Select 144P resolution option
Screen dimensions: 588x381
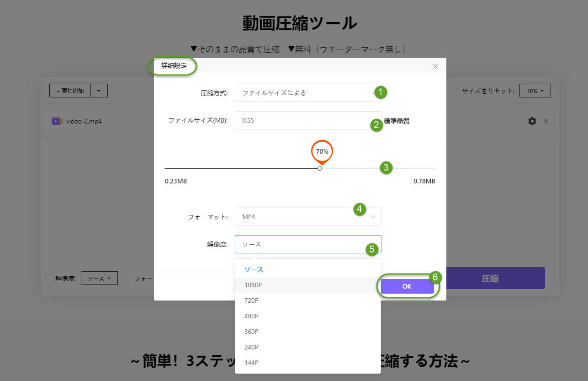click(252, 363)
